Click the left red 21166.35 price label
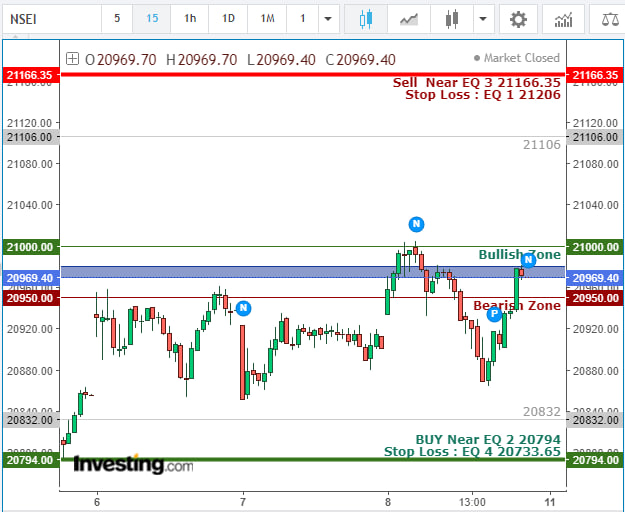This screenshot has width=625, height=512. tap(30, 75)
